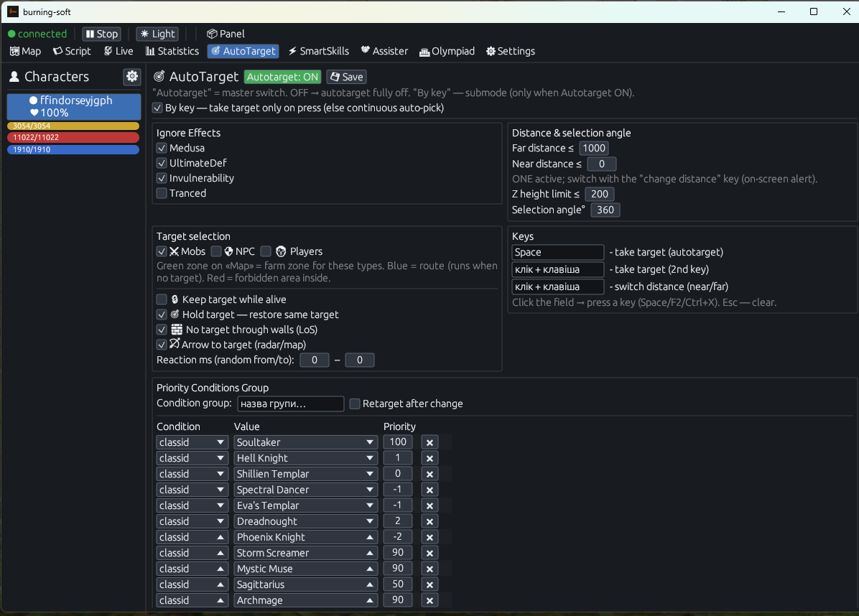Open the Characters gear settings icon

(x=132, y=77)
